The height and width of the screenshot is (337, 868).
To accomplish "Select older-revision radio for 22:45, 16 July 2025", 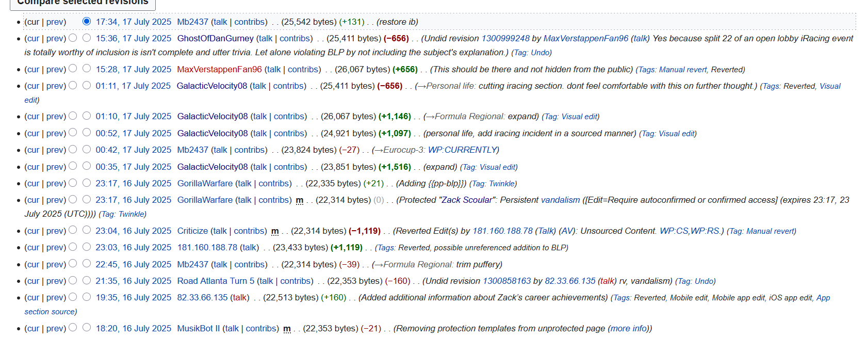I will coord(73,264).
